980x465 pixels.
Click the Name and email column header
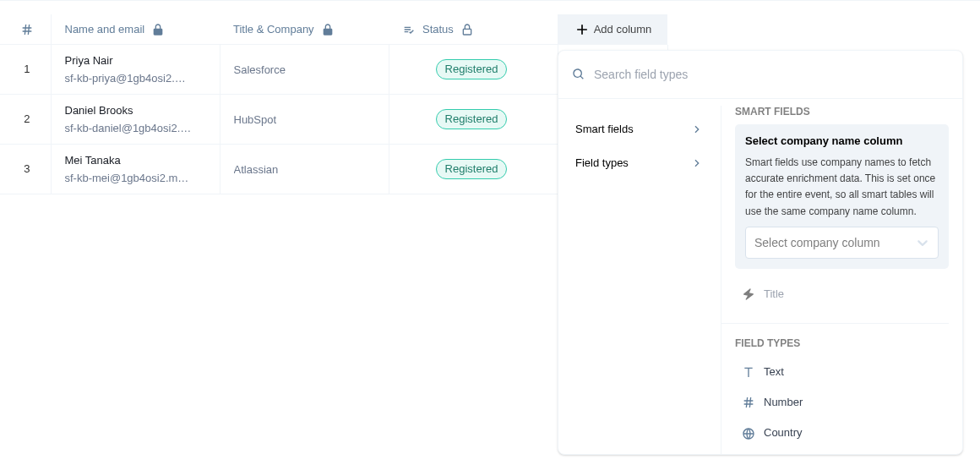136,30
